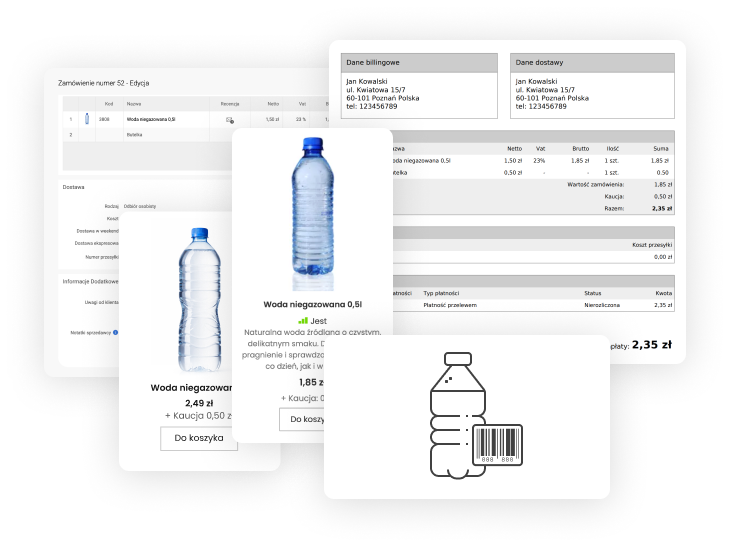730x547 pixels.
Task: Click the bottle with barcode icon
Action: click(x=476, y=415)
